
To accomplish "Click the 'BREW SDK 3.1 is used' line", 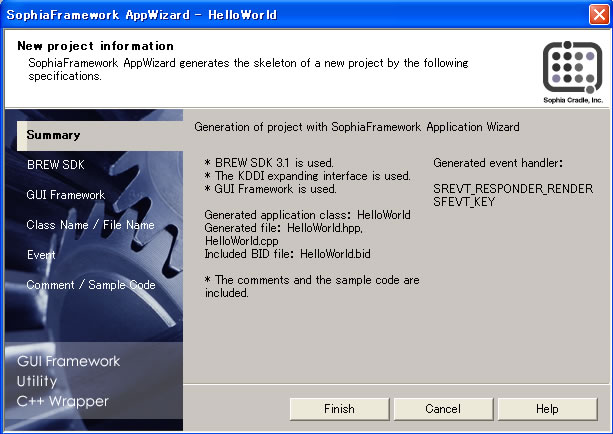I will (269, 163).
